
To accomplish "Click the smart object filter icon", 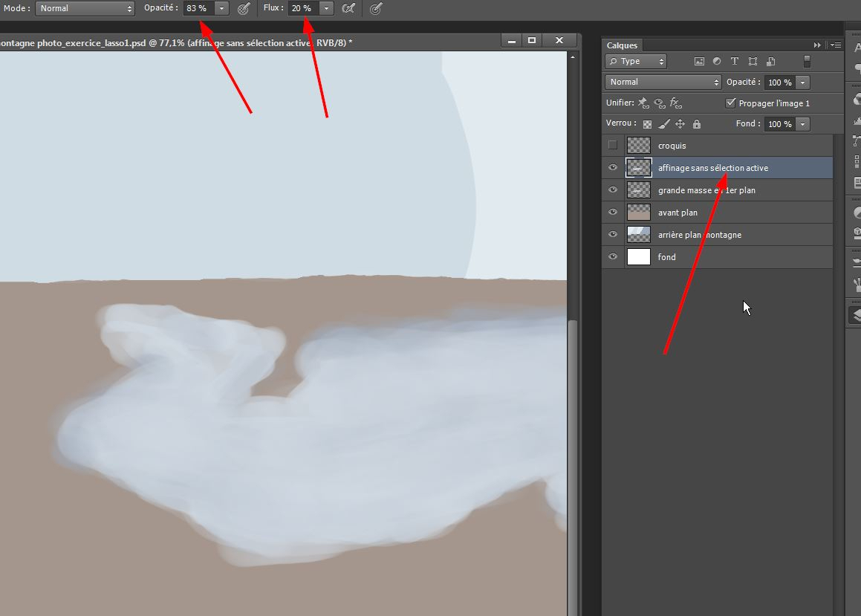I will point(771,62).
